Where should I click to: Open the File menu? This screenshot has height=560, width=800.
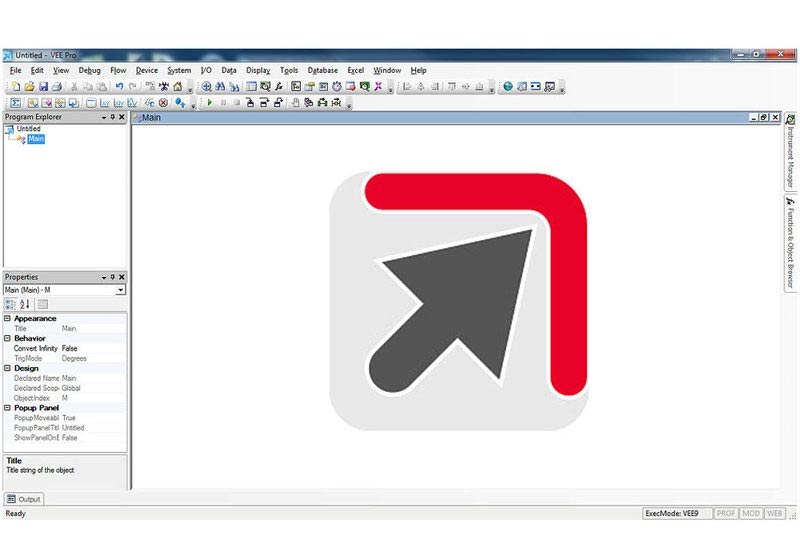pos(15,70)
